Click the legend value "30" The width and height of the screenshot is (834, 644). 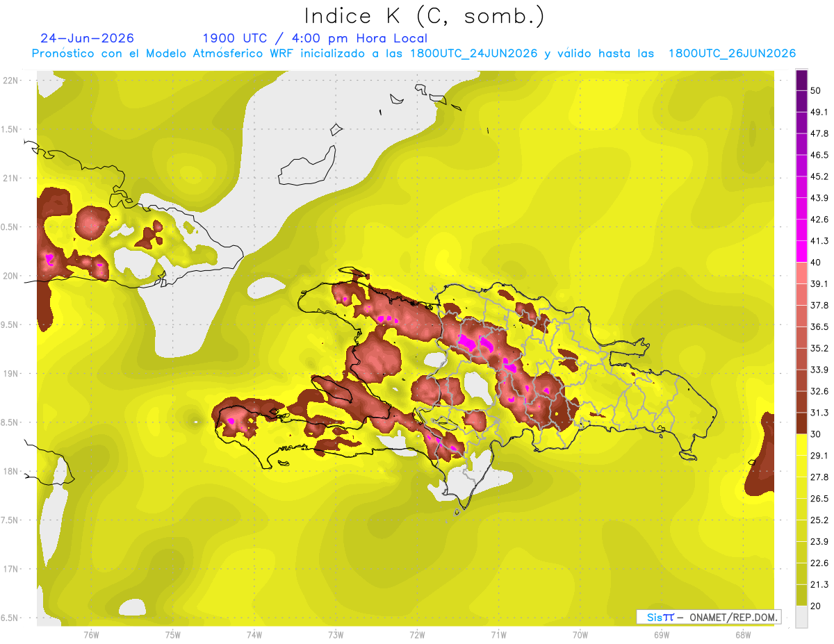click(x=815, y=434)
